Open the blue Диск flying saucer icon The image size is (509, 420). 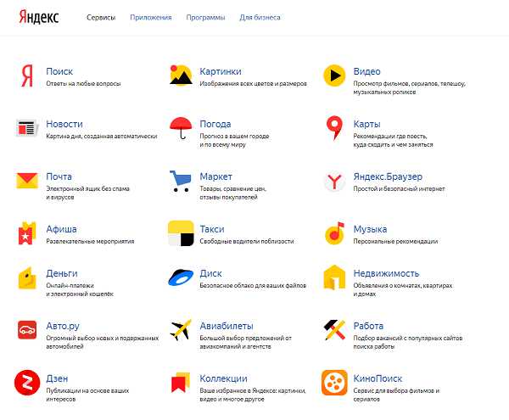(x=181, y=277)
